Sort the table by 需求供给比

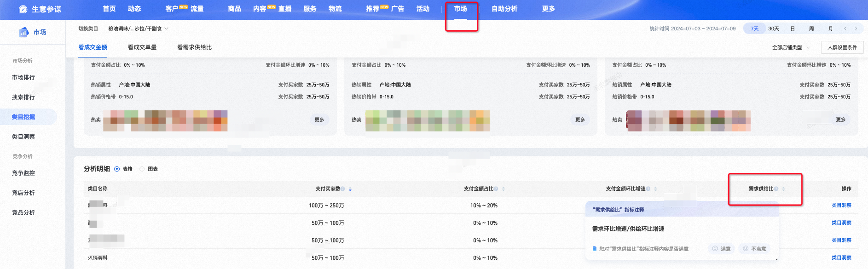783,189
